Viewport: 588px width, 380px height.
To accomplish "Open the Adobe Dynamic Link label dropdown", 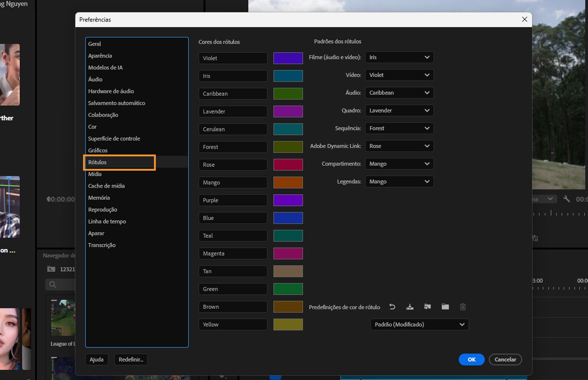I will coord(399,146).
